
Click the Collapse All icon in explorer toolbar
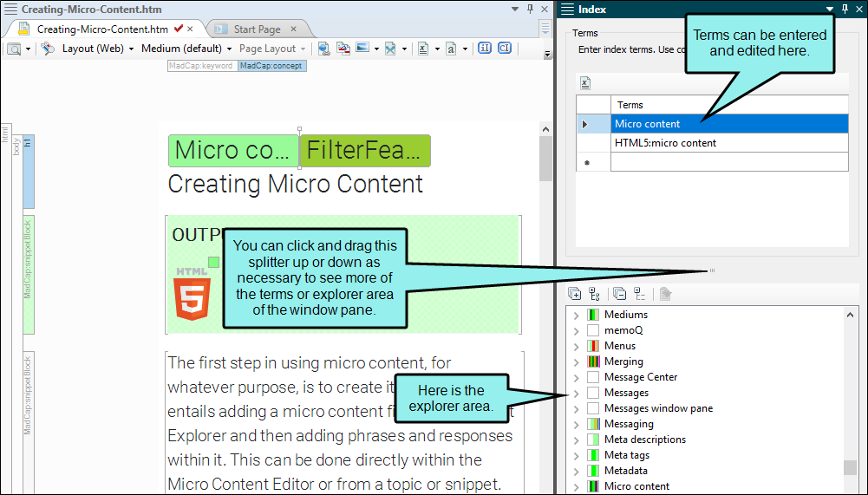(x=619, y=294)
